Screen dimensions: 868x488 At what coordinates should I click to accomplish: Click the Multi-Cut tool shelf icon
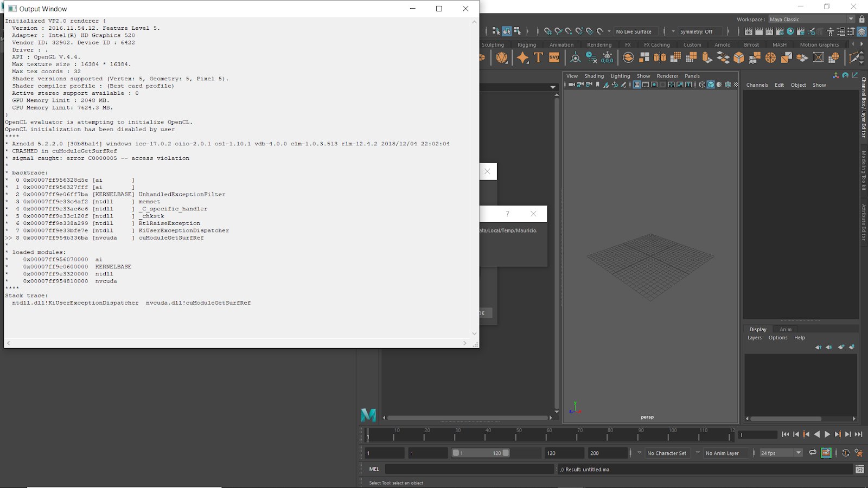tap(855, 57)
